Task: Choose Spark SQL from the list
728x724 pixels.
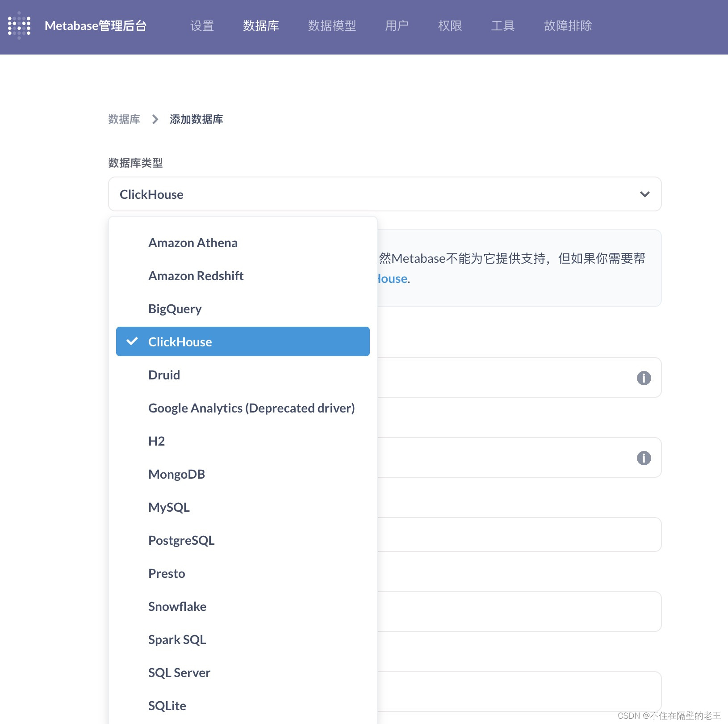Action: click(x=243, y=640)
